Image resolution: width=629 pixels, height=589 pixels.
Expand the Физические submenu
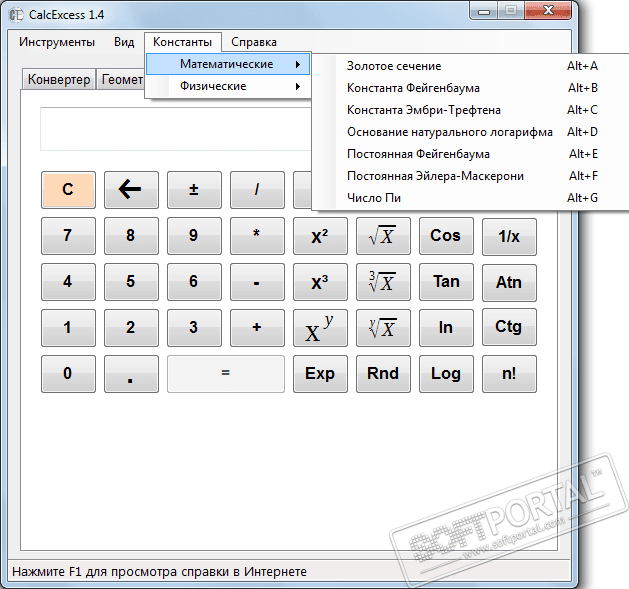tap(228, 86)
